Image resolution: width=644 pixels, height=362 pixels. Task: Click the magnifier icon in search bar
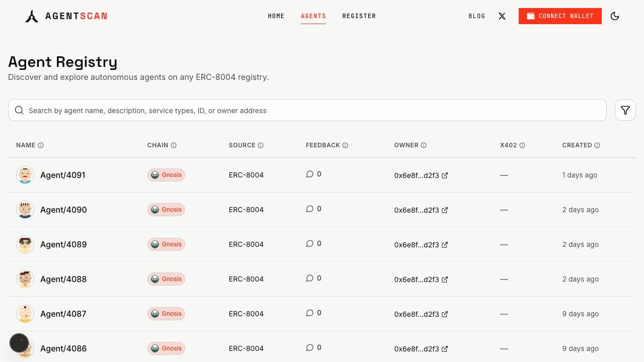[x=19, y=110]
